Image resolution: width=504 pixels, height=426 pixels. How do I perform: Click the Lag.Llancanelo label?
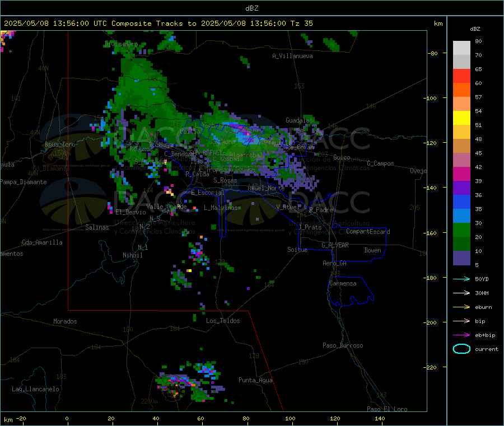[35, 389]
